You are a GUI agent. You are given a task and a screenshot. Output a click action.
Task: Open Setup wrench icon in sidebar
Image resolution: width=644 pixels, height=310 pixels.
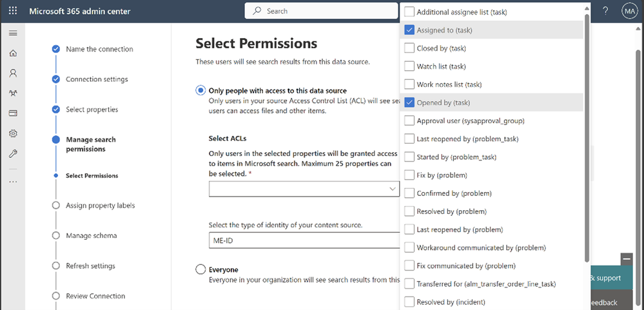coord(13,153)
